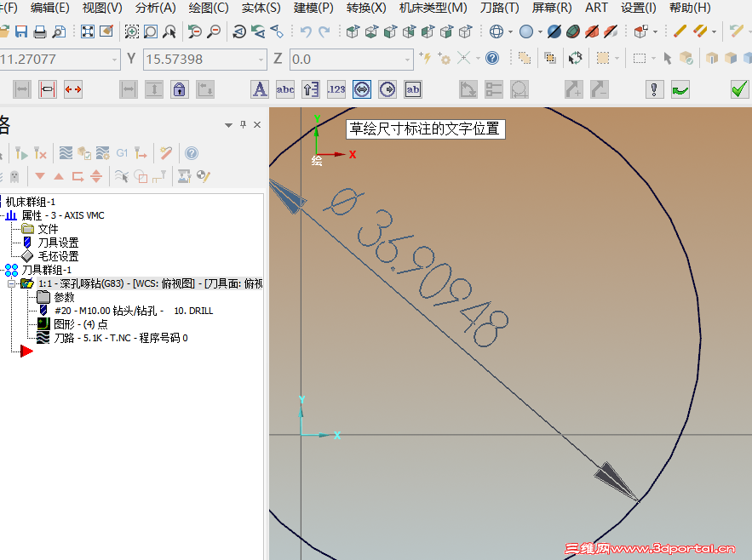The image size is (752, 560).
Task: Click the dimension lock padlock icon
Action: (180, 89)
